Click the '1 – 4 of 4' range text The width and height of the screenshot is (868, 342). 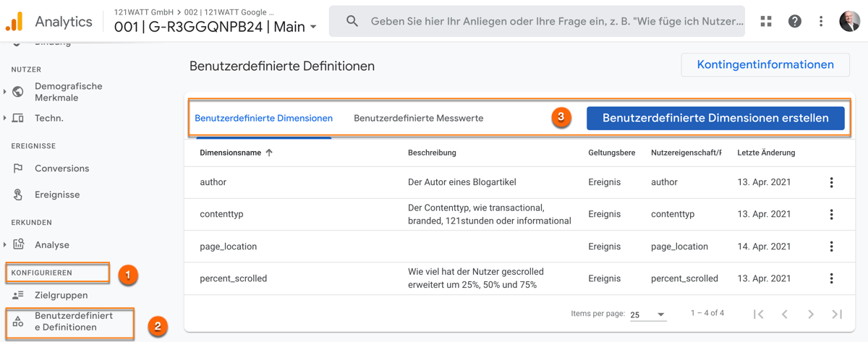pos(707,313)
